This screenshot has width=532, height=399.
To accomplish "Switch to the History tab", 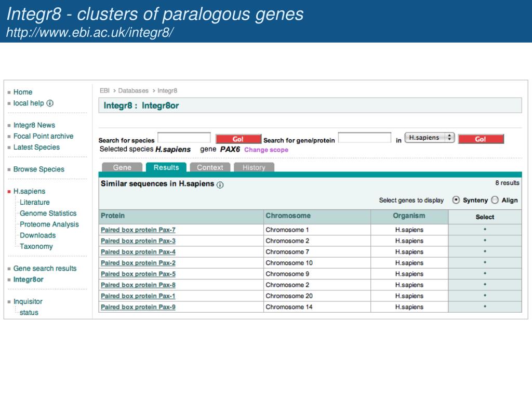I will pos(254,167).
